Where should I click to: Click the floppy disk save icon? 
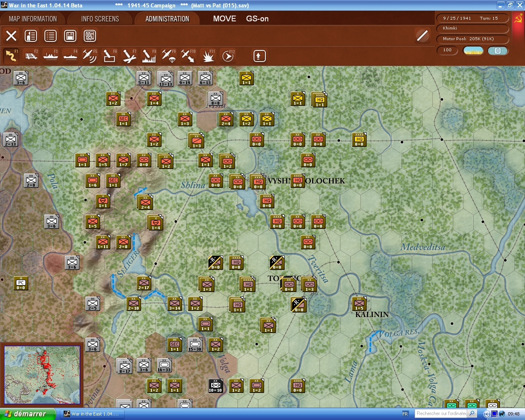[70, 36]
